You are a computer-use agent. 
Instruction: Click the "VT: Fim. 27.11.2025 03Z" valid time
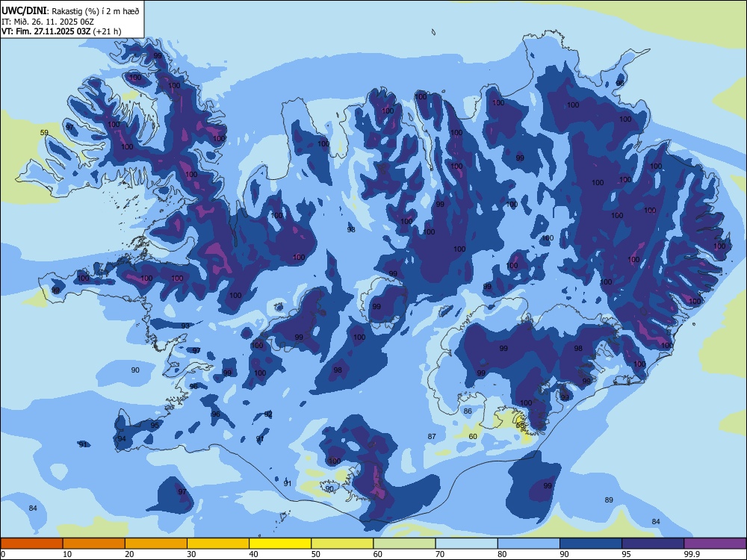(46, 31)
